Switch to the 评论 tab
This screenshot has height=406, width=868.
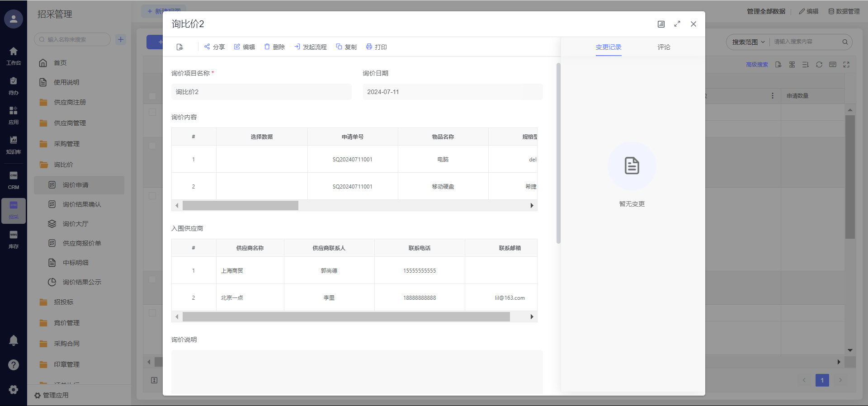tap(664, 47)
